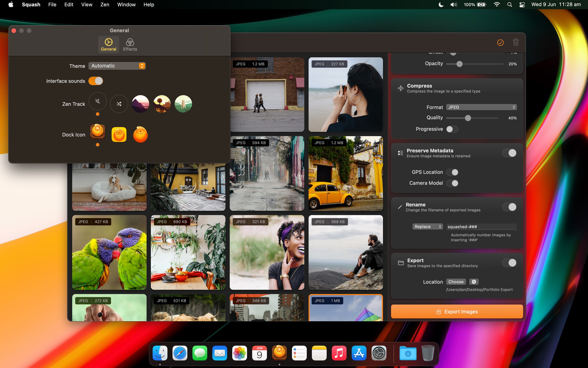Click the Rename pencil icon
588x368 pixels.
(400, 207)
